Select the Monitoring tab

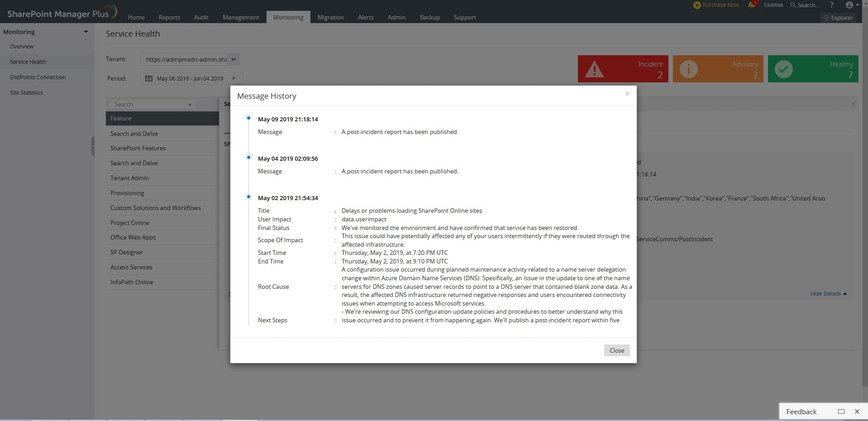pos(288,17)
